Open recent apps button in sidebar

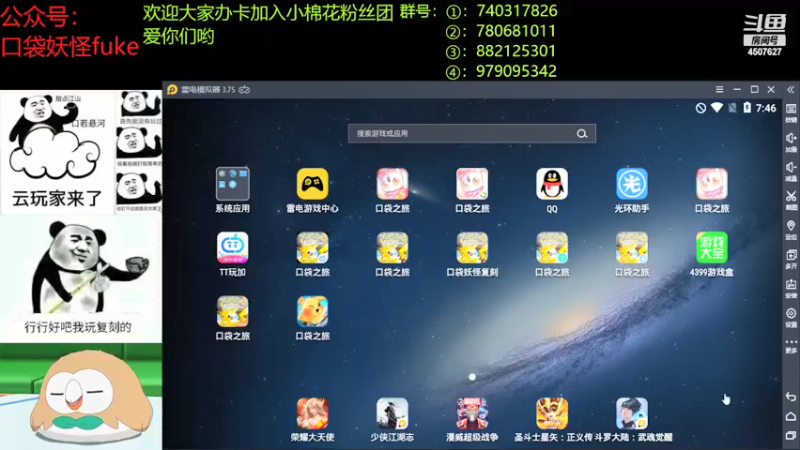click(x=791, y=435)
